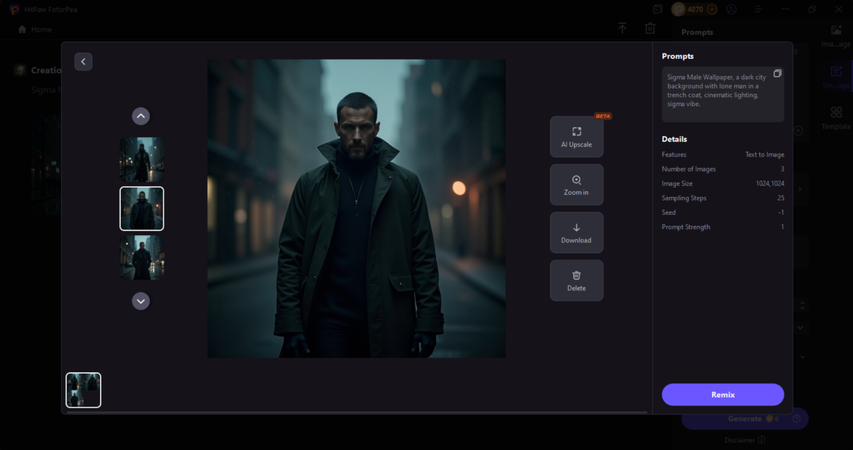Click the help icon beside the Generate button
Viewport: 853px width, 450px height.
point(797,419)
